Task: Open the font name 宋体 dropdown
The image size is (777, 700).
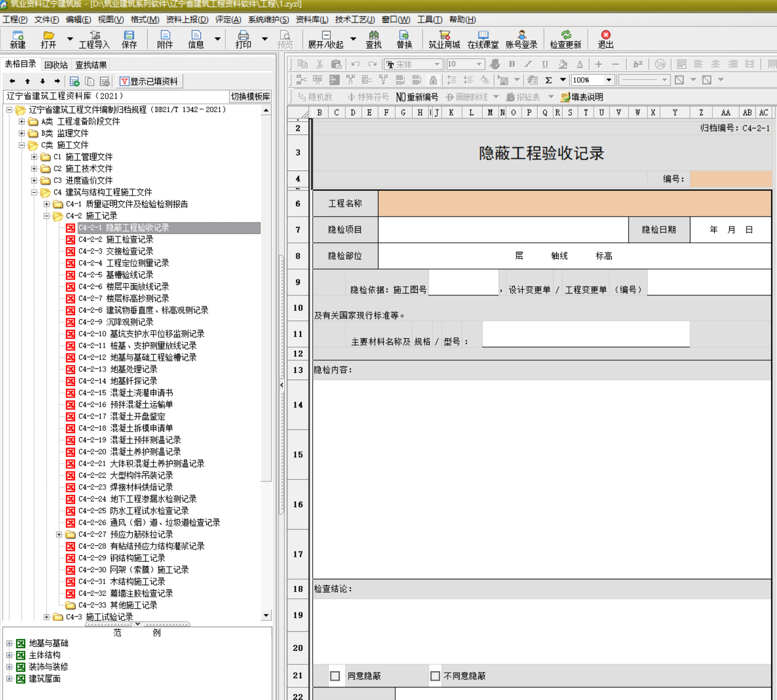Action: click(437, 64)
